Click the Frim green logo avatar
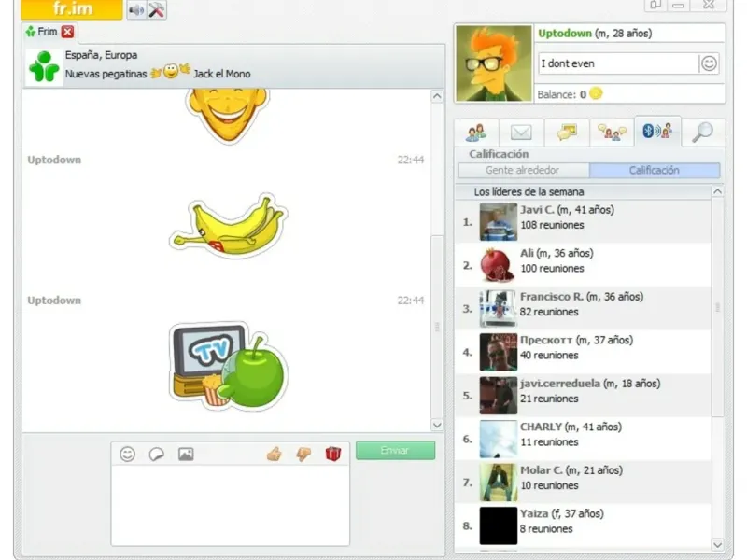747x560 pixels. tap(44, 66)
